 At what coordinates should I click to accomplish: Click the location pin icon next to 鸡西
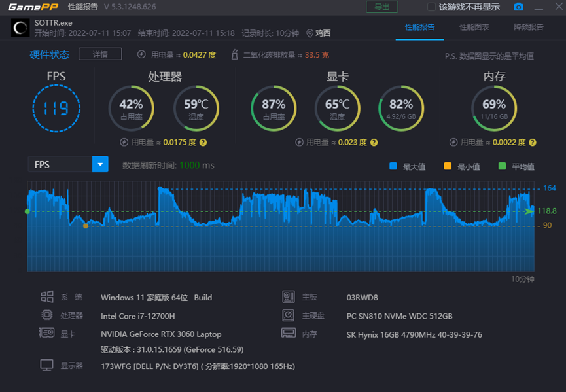[x=310, y=33]
